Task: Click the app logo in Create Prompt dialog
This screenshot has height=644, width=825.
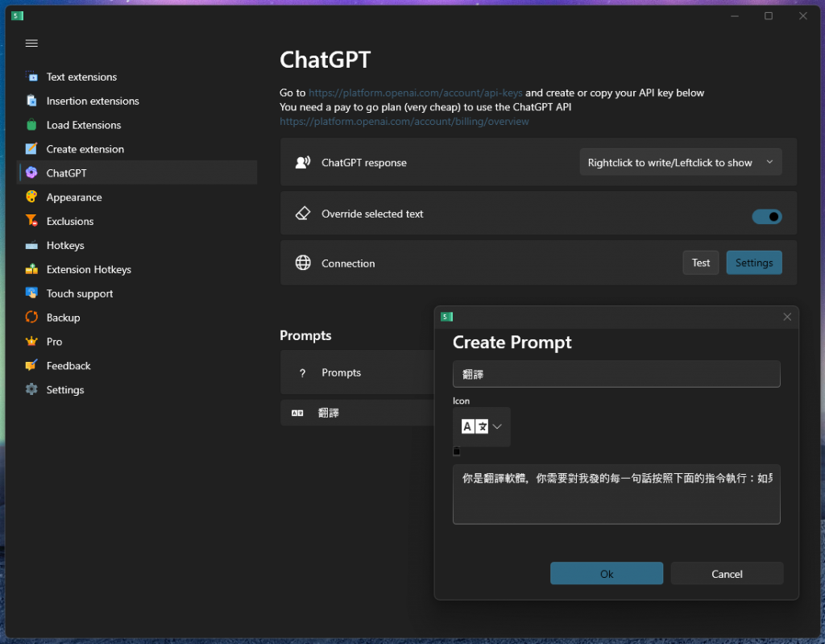Action: [x=446, y=317]
